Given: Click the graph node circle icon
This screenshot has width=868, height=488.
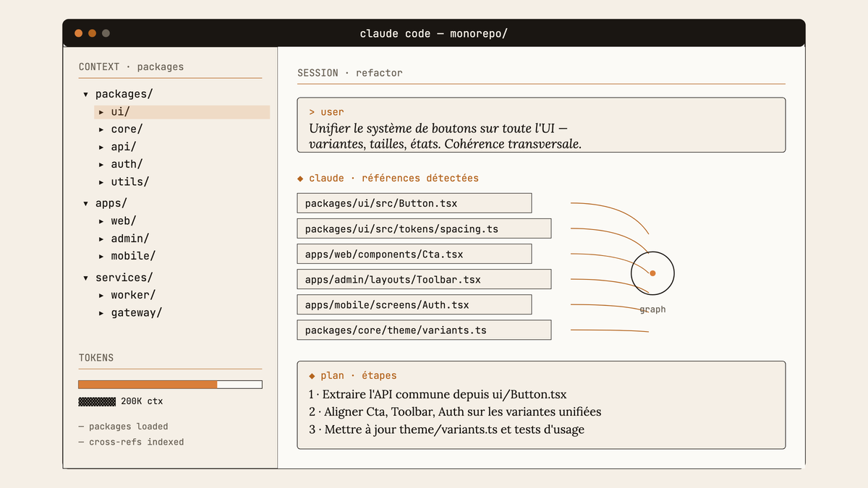Looking at the screenshot, I should (652, 273).
